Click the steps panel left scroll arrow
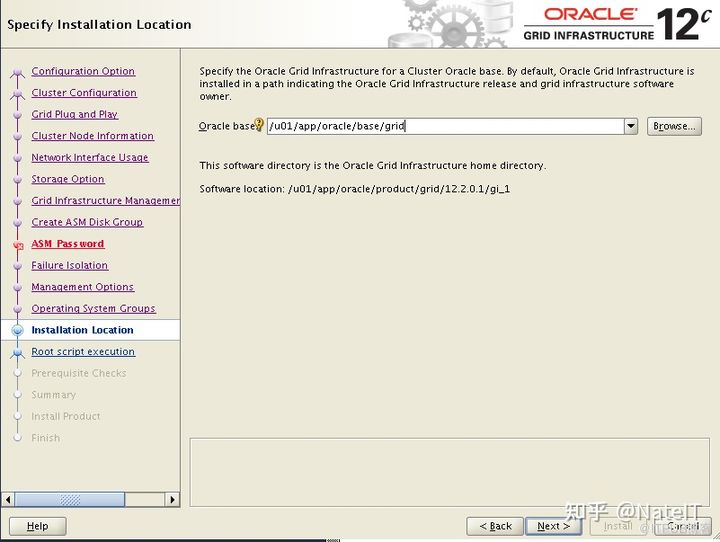 pyautogui.click(x=8, y=499)
